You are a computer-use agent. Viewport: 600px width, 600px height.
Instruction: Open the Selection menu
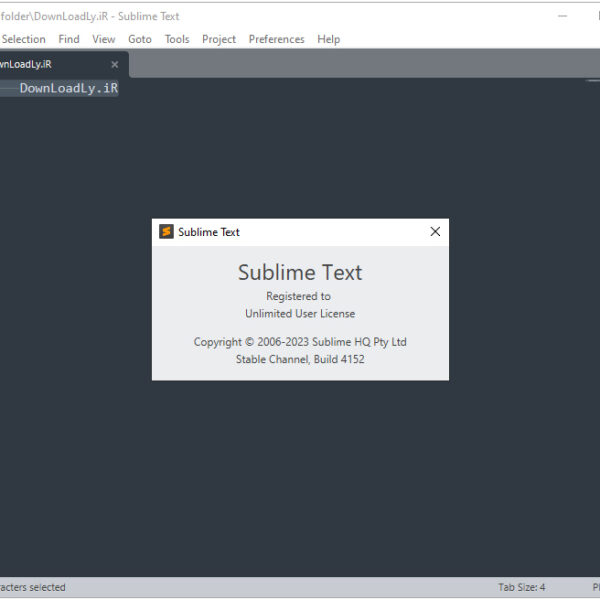point(23,39)
